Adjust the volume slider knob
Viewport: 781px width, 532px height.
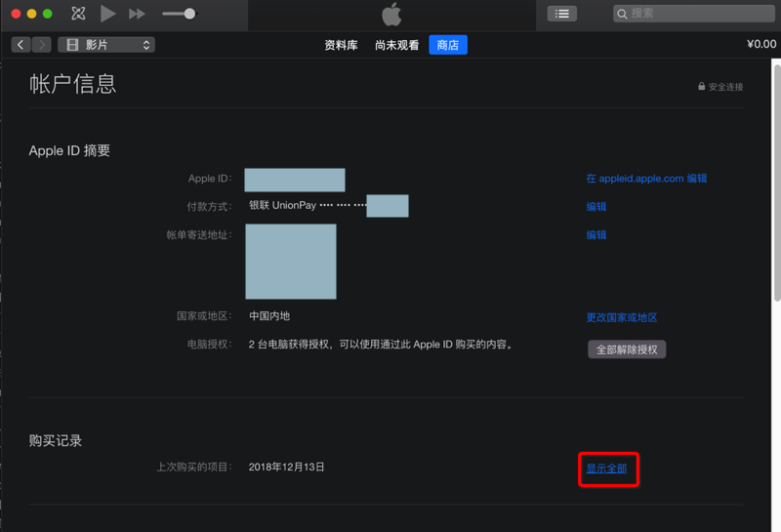(189, 14)
